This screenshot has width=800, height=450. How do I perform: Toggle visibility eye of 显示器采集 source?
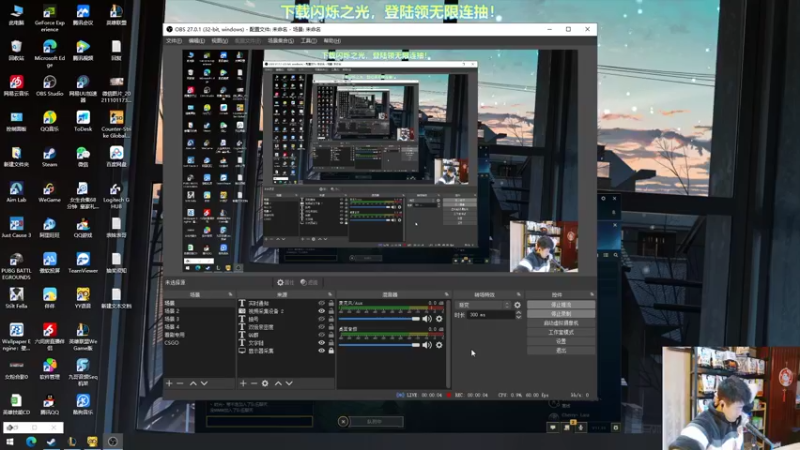[321, 351]
